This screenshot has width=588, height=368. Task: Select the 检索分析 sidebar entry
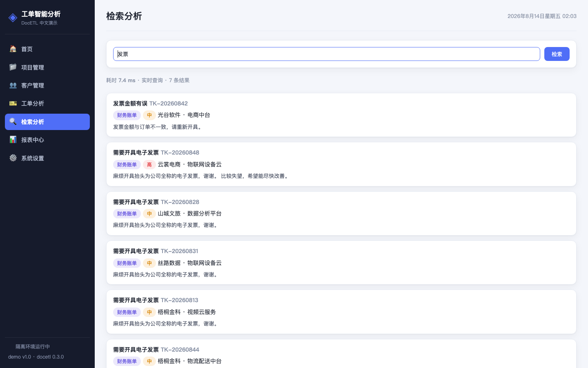pos(47,122)
